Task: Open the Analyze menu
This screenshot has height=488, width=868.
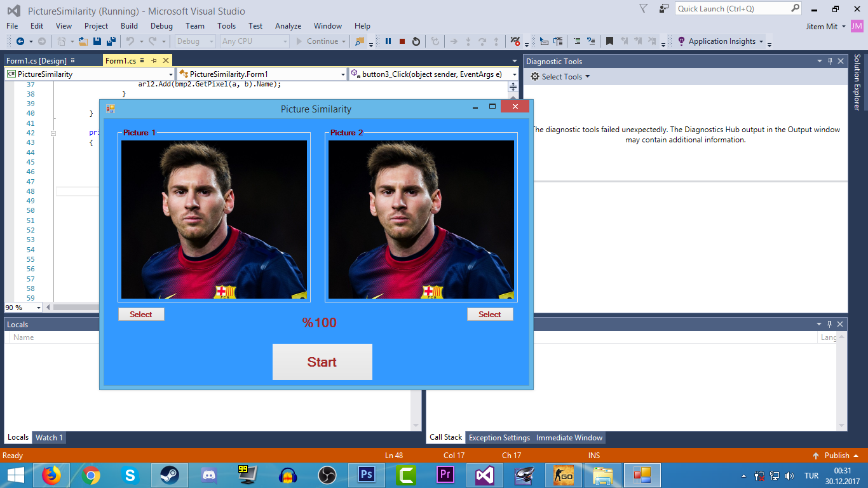Action: pyautogui.click(x=288, y=26)
